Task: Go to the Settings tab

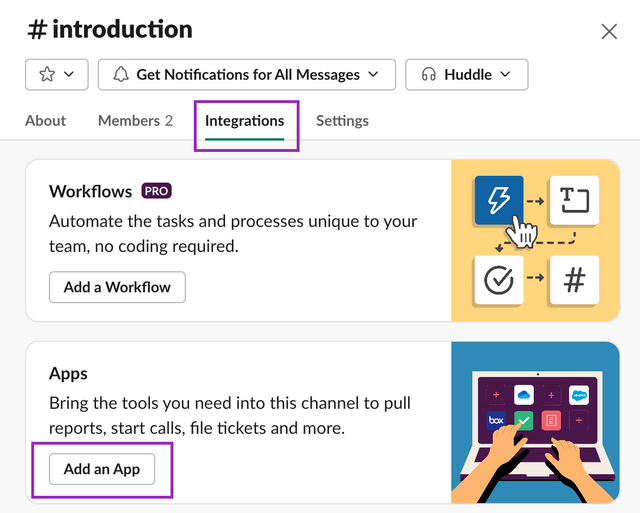Action: tap(342, 121)
